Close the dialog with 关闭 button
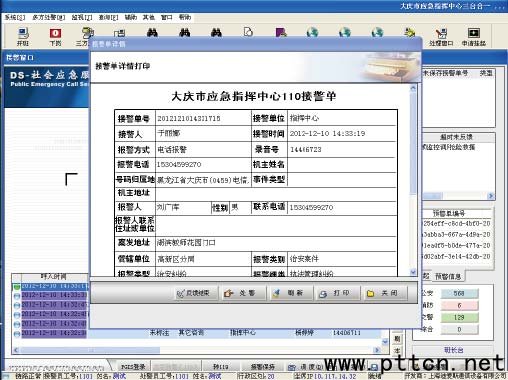This screenshot has width=508, height=380. point(385,293)
